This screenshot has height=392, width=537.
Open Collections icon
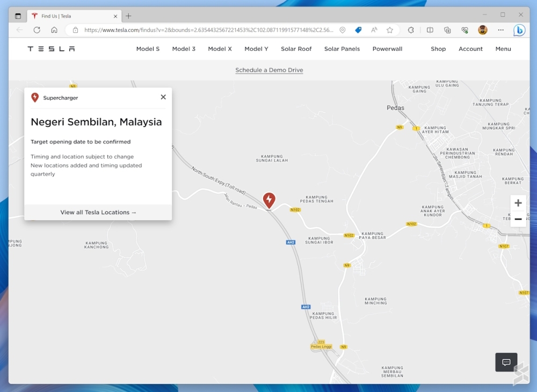click(x=447, y=30)
